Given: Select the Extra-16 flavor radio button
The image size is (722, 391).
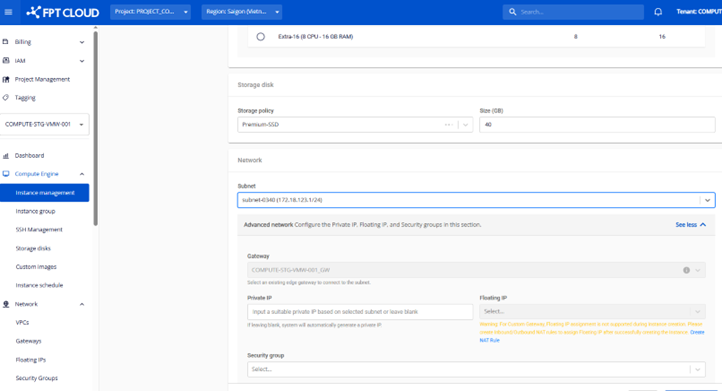Looking at the screenshot, I should click(x=261, y=36).
